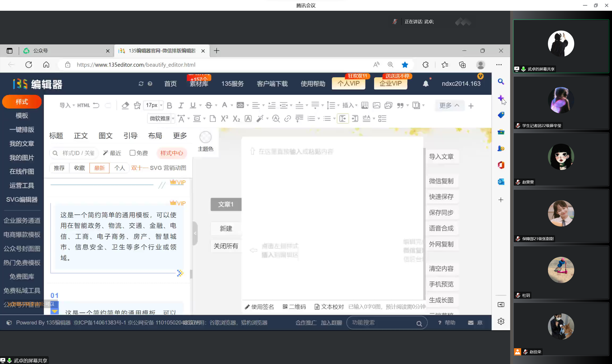Click the 导入文章 button

(x=441, y=157)
